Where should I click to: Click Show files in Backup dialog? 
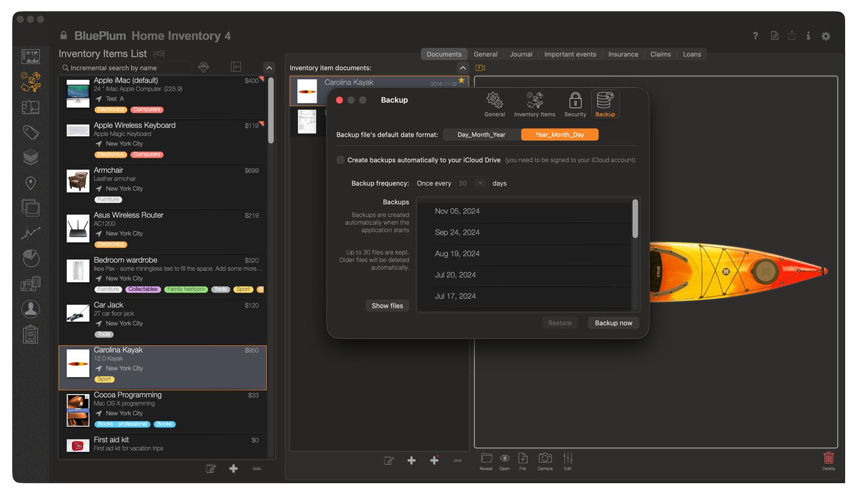(x=387, y=305)
